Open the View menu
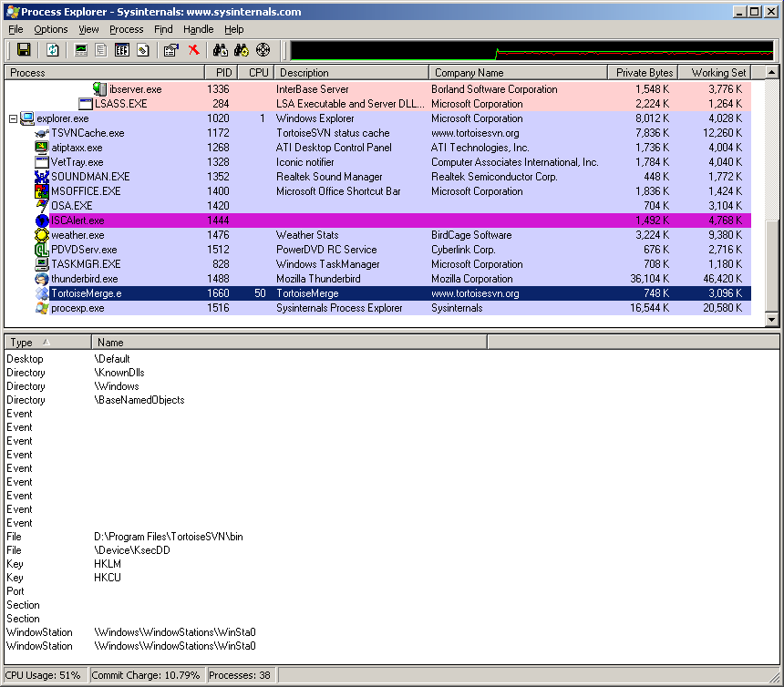 (x=88, y=29)
